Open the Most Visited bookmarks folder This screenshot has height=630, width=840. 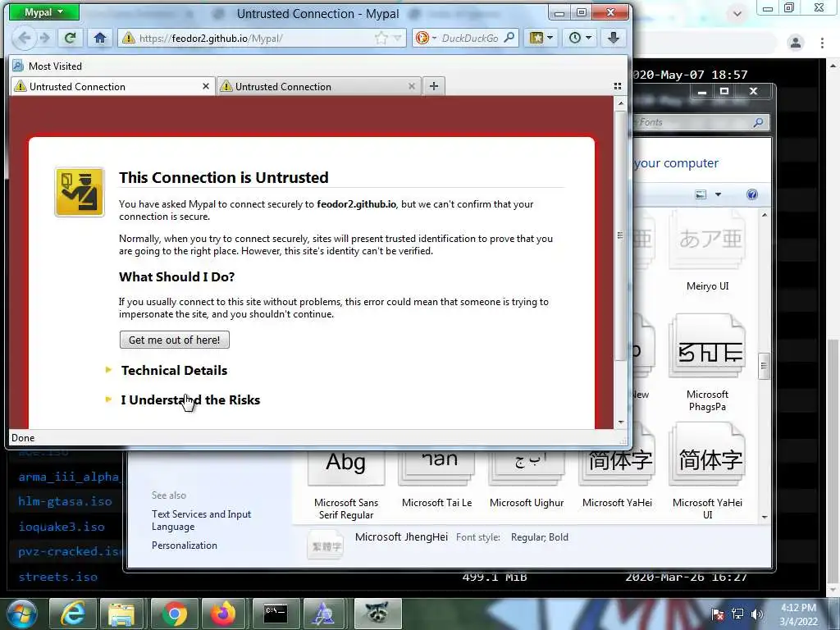[x=47, y=66]
